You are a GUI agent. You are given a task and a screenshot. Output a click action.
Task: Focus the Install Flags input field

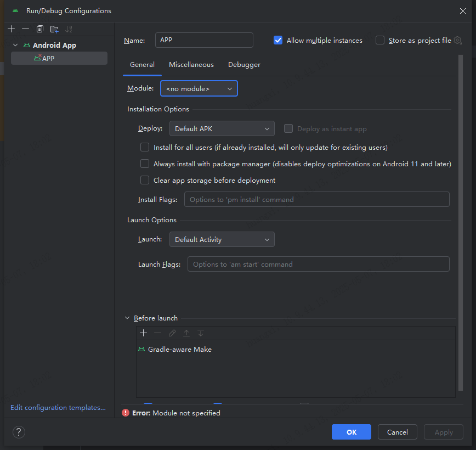316,199
